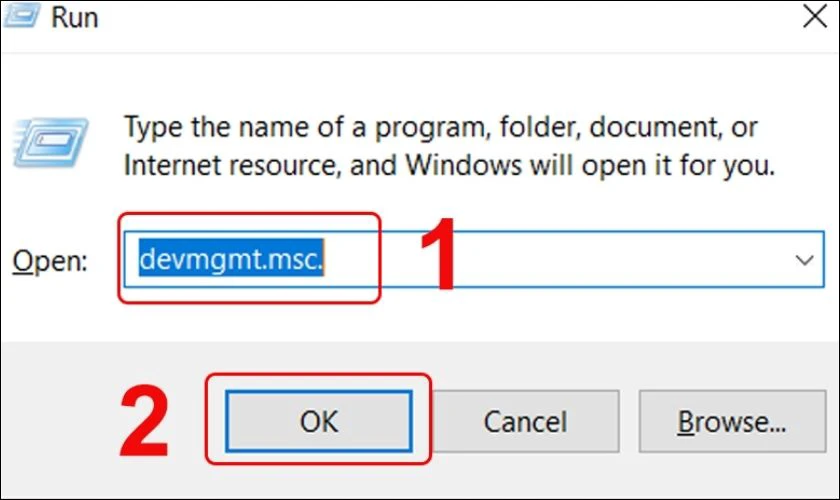Click the white space below the Open field
Image resolution: width=840 pixels, height=500 pixels.
pyautogui.click(x=500, y=315)
